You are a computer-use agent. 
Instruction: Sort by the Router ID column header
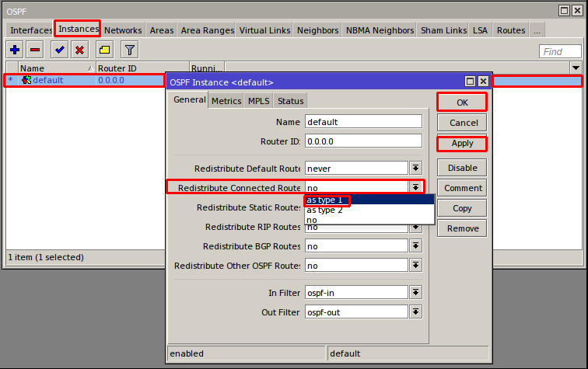[x=142, y=68]
